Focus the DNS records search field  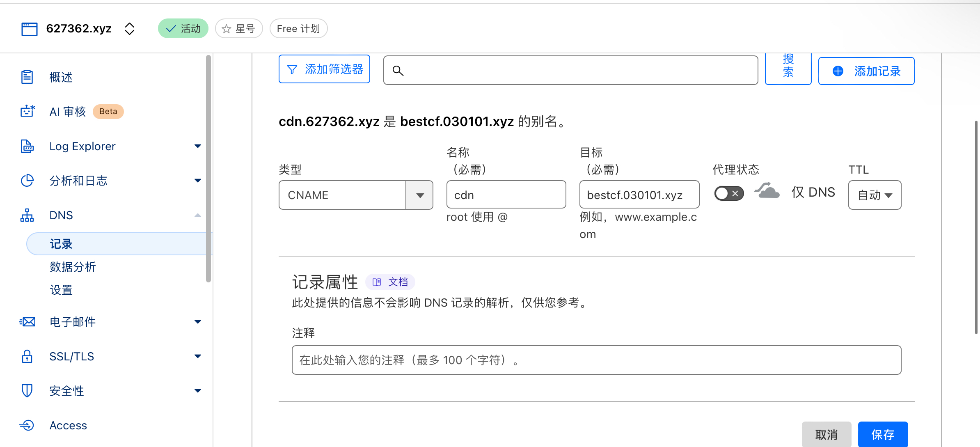tap(570, 71)
